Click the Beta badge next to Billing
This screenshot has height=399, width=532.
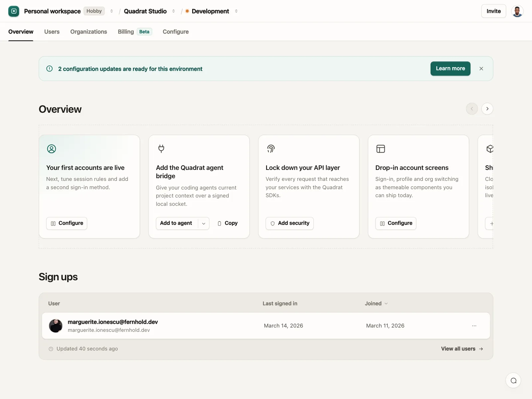[x=144, y=32]
